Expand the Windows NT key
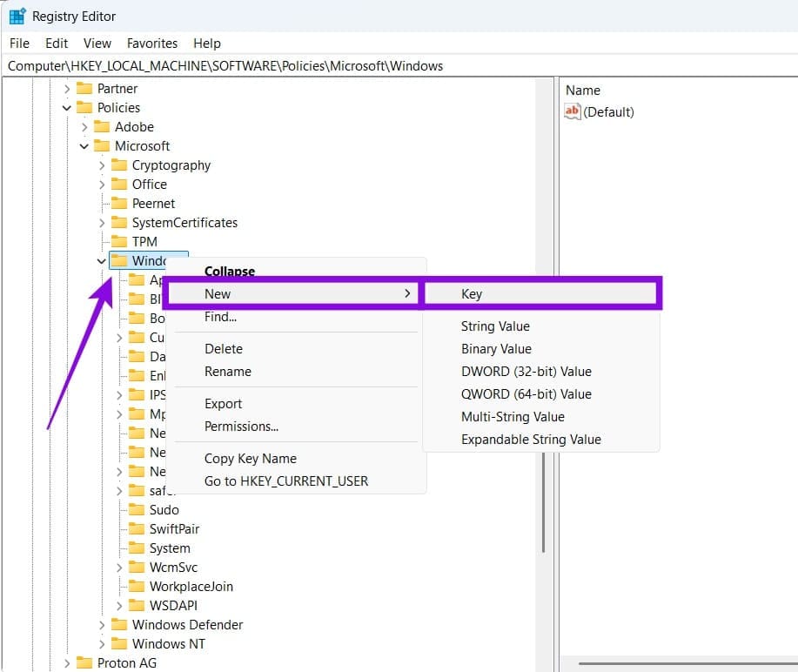The height and width of the screenshot is (672, 798). click(x=102, y=644)
